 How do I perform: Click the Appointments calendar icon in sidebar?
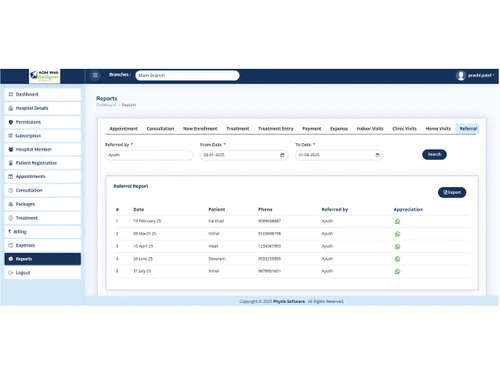coord(11,176)
